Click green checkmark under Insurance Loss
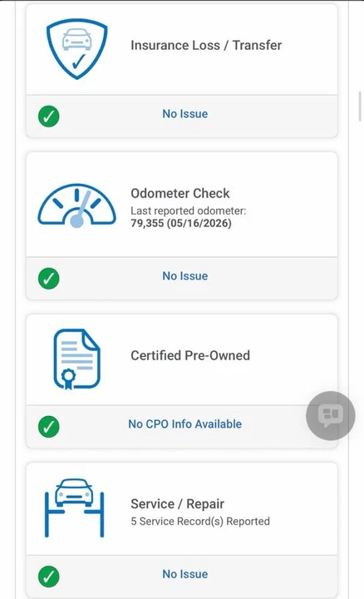364x599 pixels. [x=49, y=116]
